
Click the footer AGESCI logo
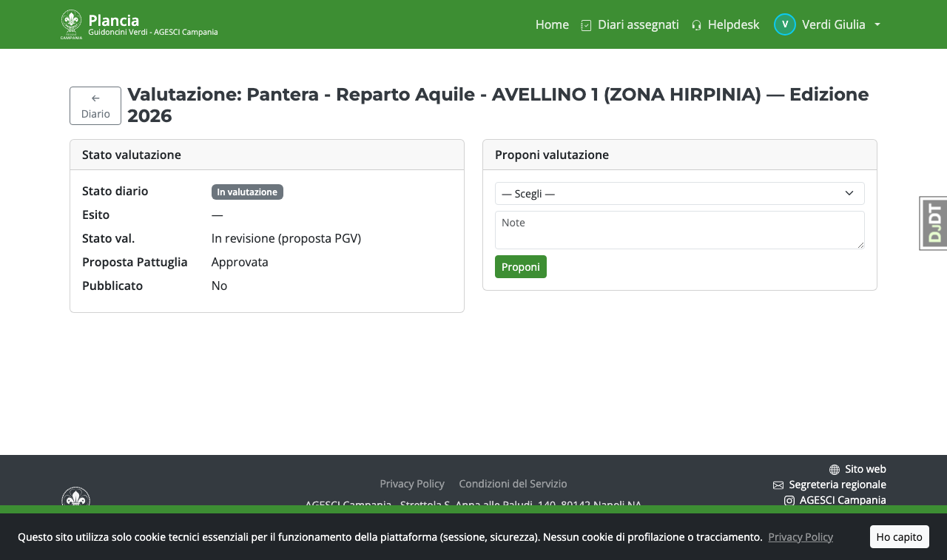[75, 497]
